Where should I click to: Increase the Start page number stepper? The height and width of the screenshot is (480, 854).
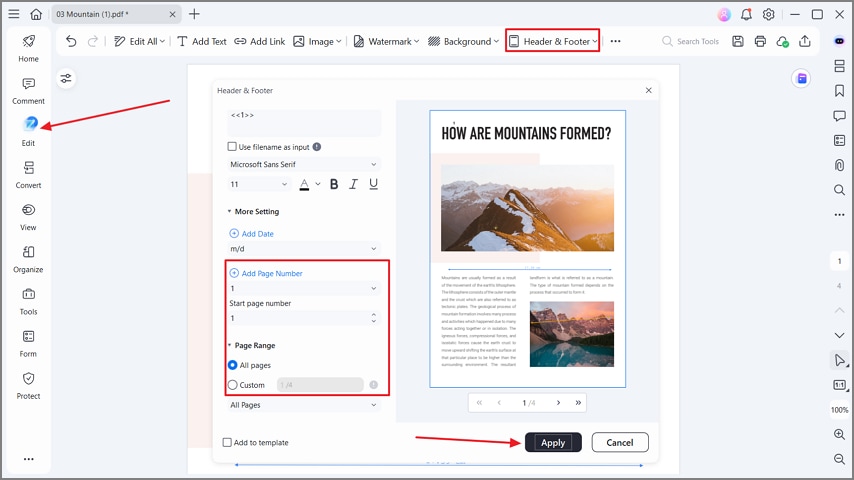tap(374, 315)
